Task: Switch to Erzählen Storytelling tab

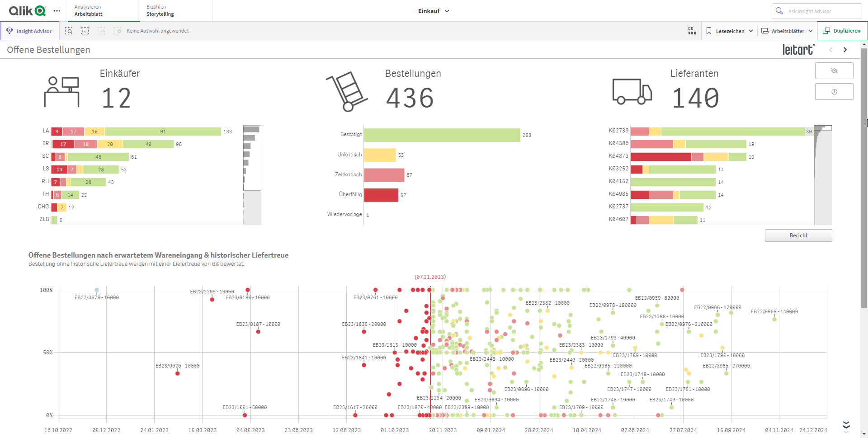Action: tap(176, 10)
